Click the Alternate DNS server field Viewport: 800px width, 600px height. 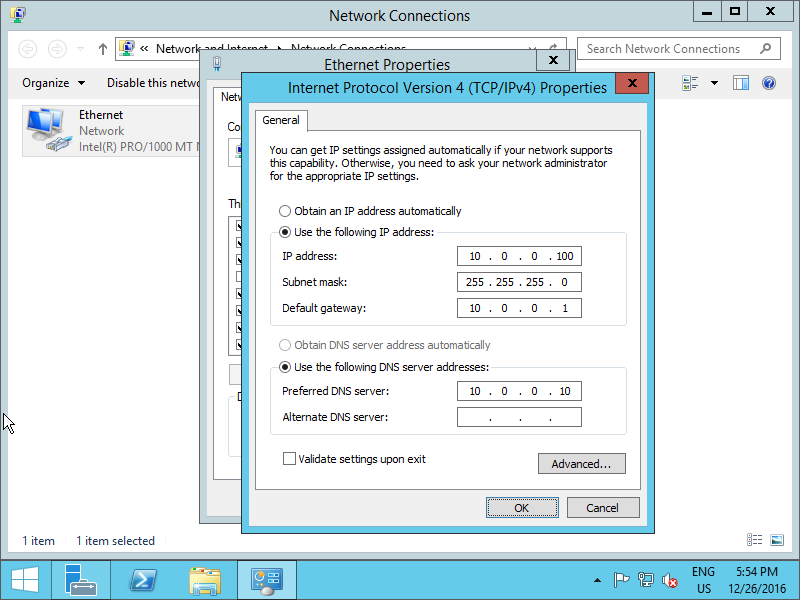pos(519,417)
